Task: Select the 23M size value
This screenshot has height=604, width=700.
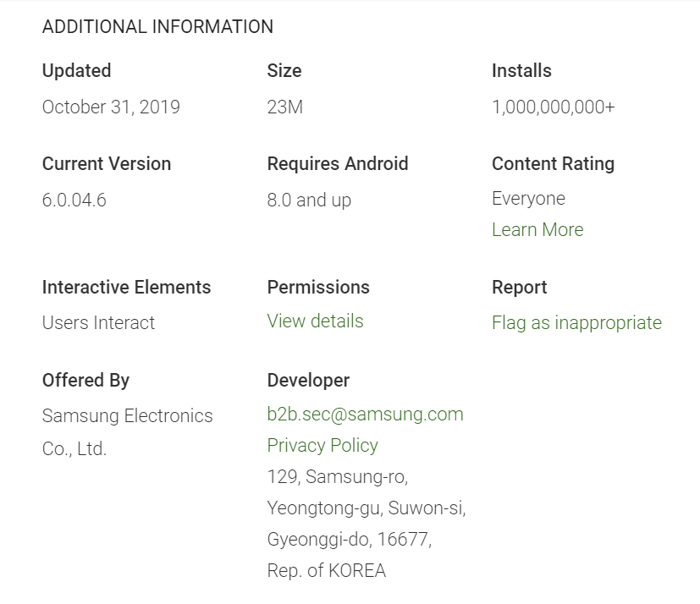Action: [284, 107]
